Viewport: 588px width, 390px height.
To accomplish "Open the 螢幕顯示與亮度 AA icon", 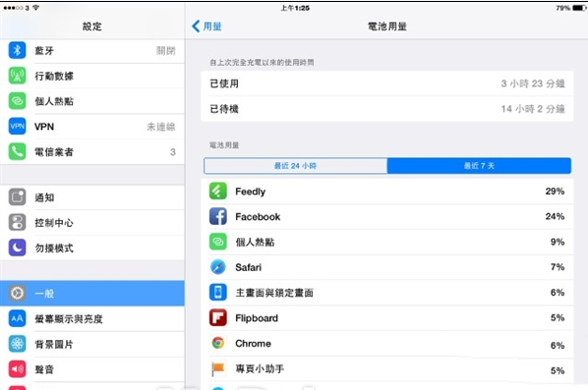I will pyautogui.click(x=18, y=318).
